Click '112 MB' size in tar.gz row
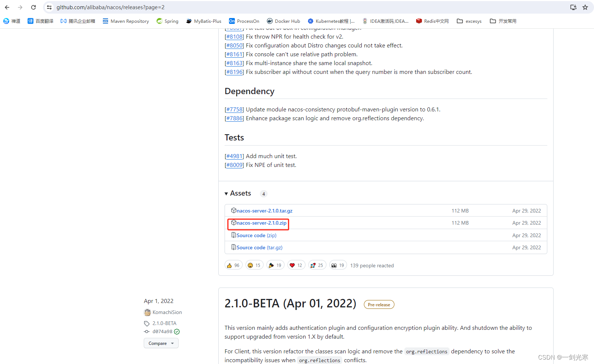The image size is (594, 364). pyautogui.click(x=460, y=211)
